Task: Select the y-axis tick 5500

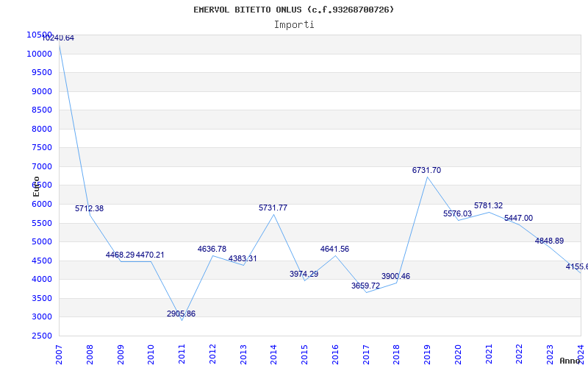Action: coord(41,223)
